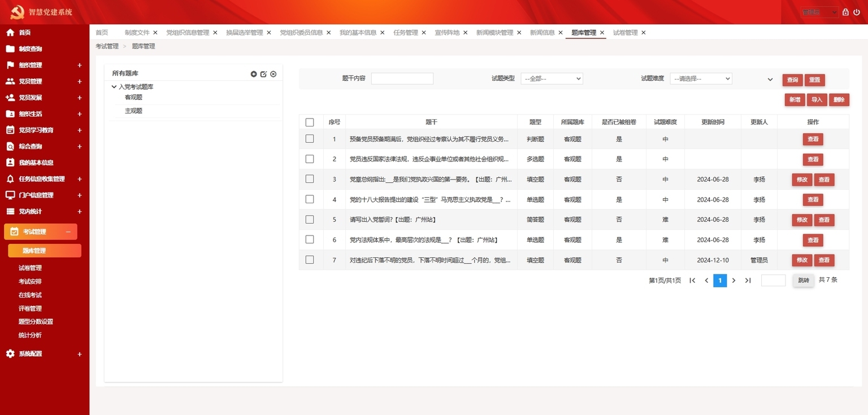Click the lock screen icon in header
Image resolution: width=868 pixels, height=415 pixels.
[845, 12]
